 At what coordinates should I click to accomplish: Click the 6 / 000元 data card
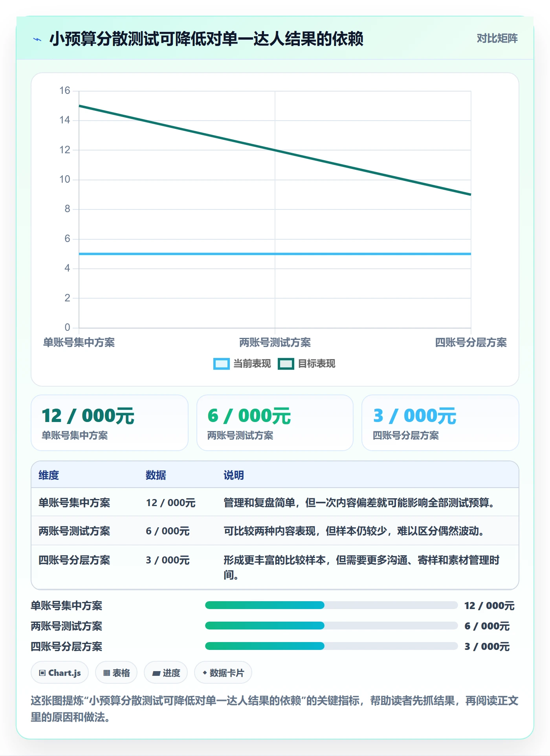275,423
